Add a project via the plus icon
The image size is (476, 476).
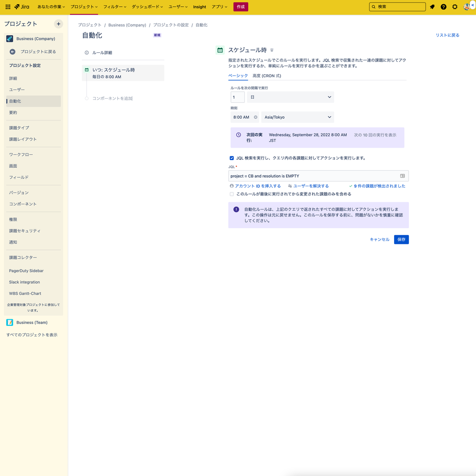pos(58,24)
